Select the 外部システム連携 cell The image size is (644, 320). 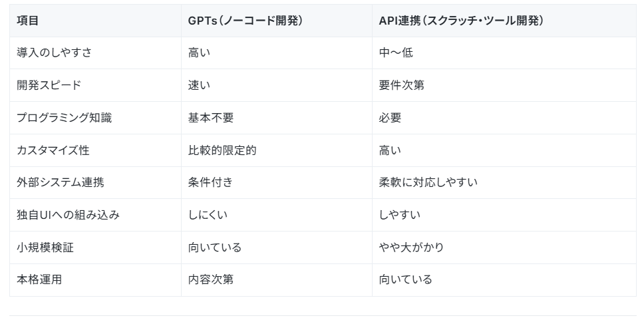[x=95, y=182]
